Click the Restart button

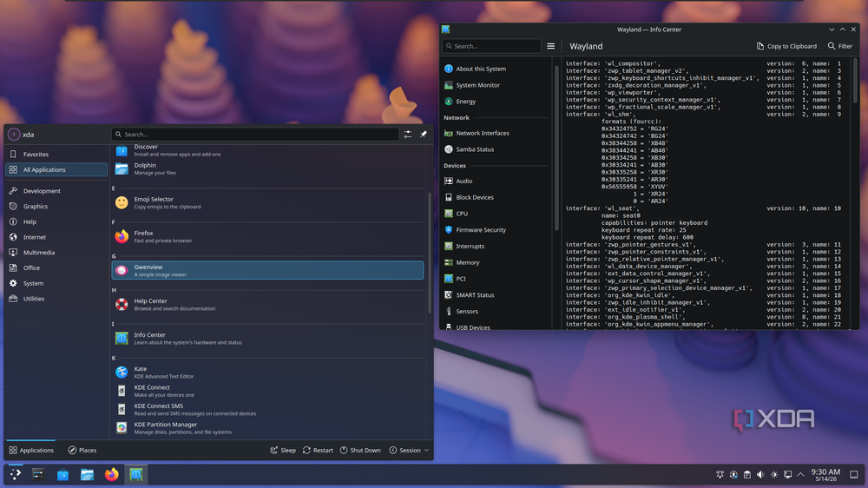[x=318, y=451]
